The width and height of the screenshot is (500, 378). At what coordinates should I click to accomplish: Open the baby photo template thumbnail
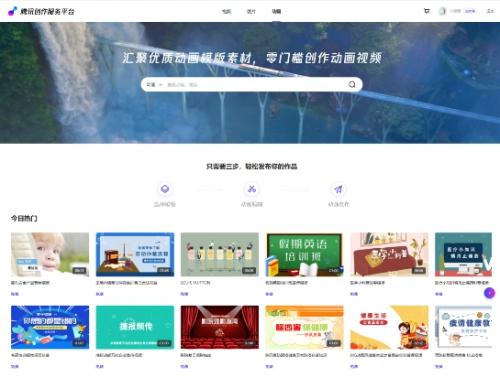click(x=50, y=254)
